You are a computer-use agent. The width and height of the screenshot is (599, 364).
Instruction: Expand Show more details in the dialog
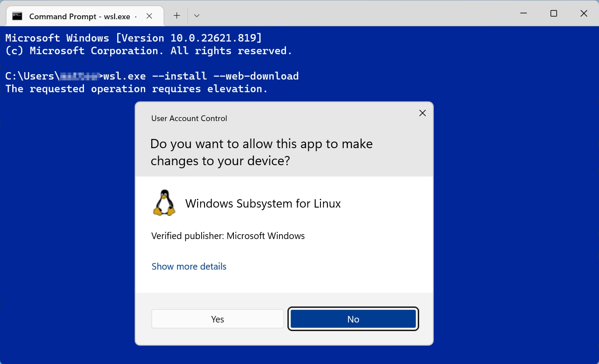[x=188, y=266]
